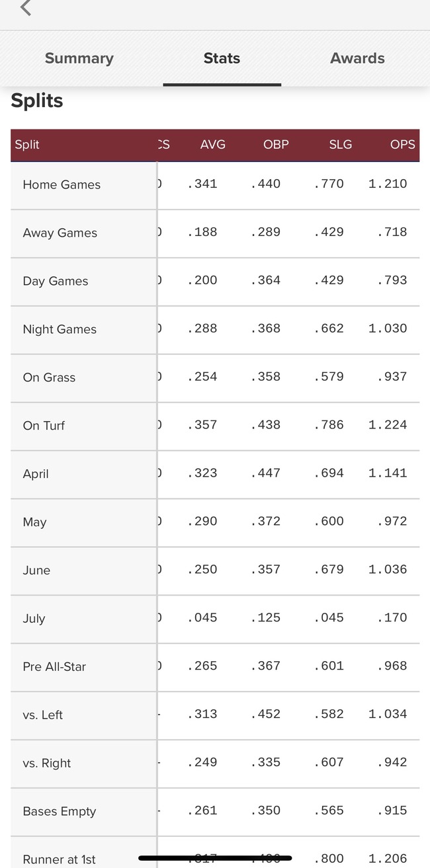The width and height of the screenshot is (430, 868).
Task: Select the Pre All-Star split row
Action: pos(215,668)
